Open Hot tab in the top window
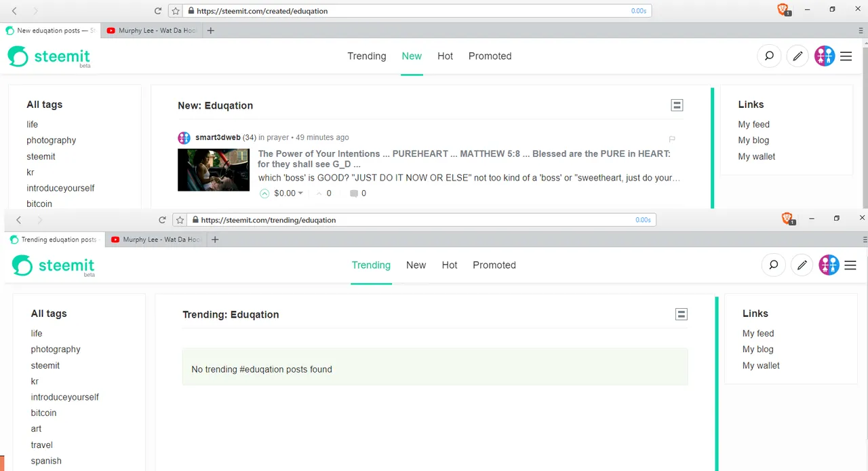 pos(445,56)
